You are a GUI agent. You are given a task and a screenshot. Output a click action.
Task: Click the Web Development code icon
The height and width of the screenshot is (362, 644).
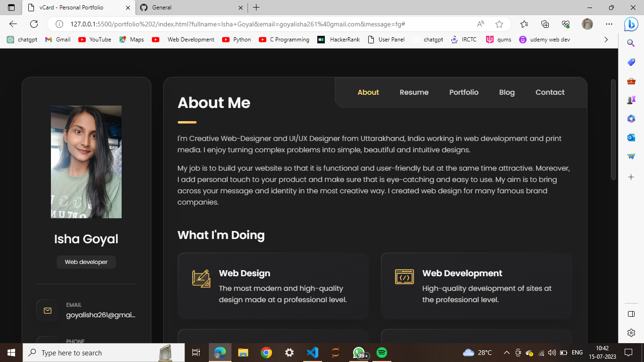(404, 277)
